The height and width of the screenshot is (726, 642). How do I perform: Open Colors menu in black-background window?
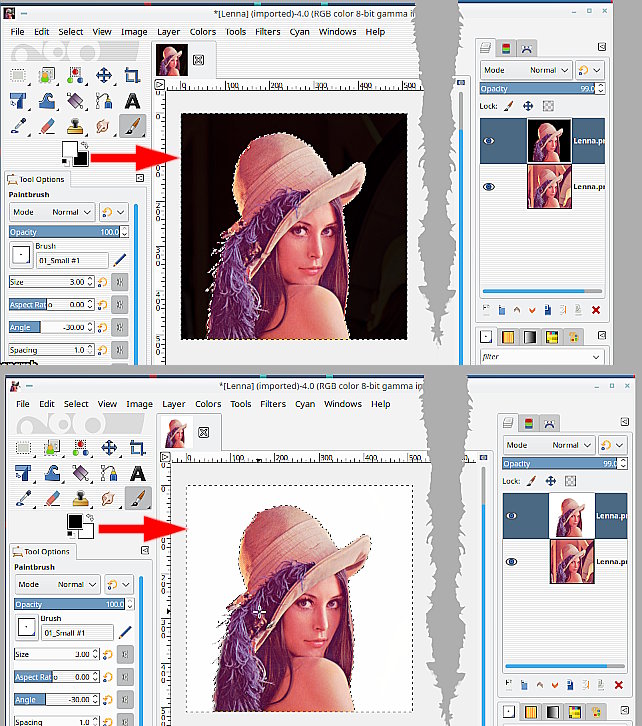[203, 32]
